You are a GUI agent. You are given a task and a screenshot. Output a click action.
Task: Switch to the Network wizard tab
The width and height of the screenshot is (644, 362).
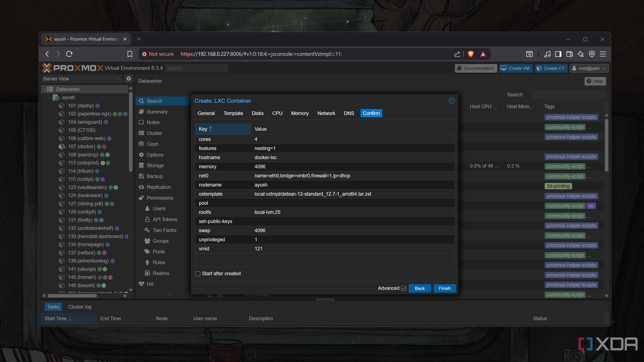(326, 113)
